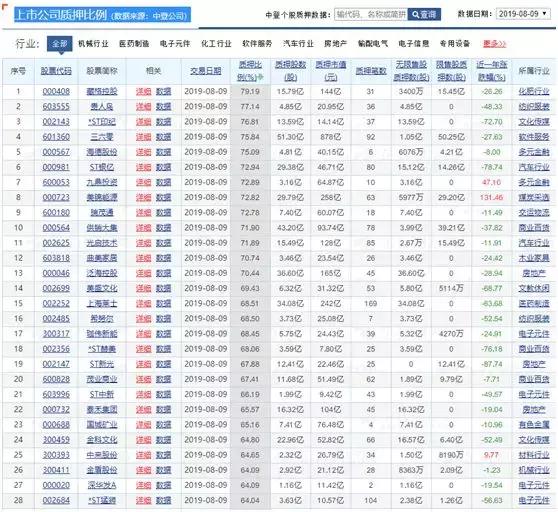Select the 化工行业 industry tab
Image resolution: width=558 pixels, height=512 pixels.
pyautogui.click(x=216, y=44)
